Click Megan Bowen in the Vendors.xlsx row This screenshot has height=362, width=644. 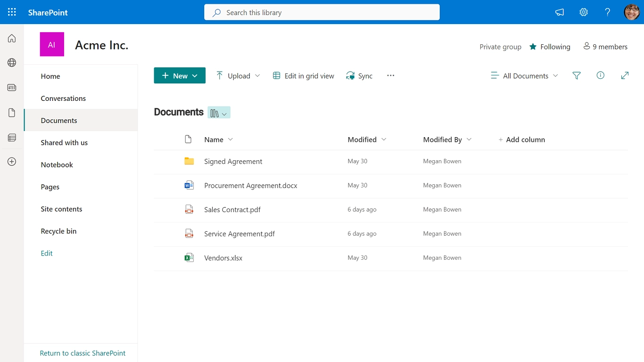(442, 258)
